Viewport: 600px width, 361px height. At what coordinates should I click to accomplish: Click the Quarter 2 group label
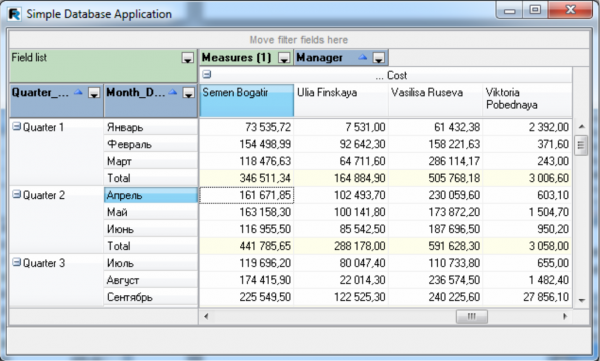point(44,195)
